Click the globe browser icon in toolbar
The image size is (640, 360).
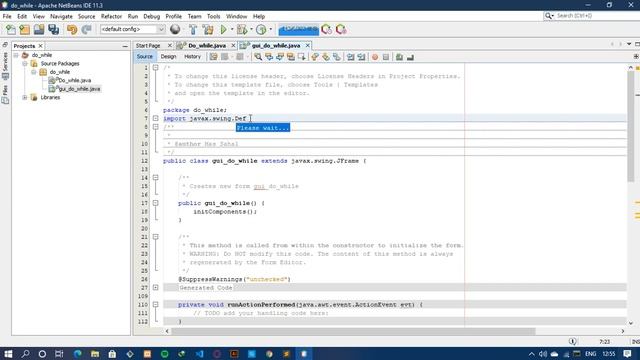tap(175, 29)
